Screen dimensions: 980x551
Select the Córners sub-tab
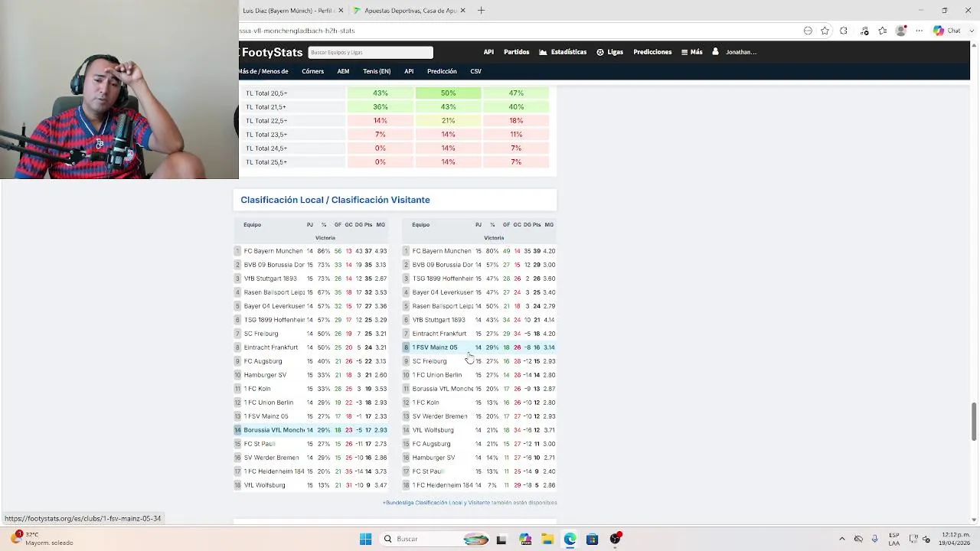click(312, 71)
